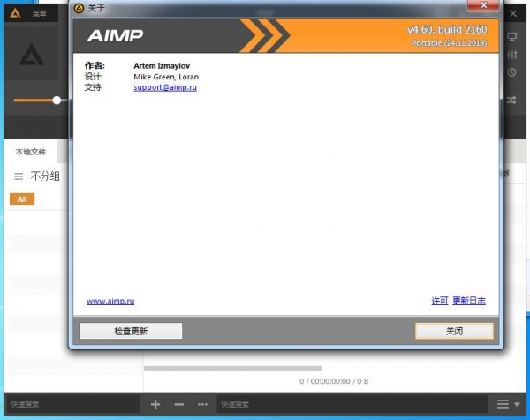
Task: Focus the left 快速搜索 search field
Action: pos(73,404)
